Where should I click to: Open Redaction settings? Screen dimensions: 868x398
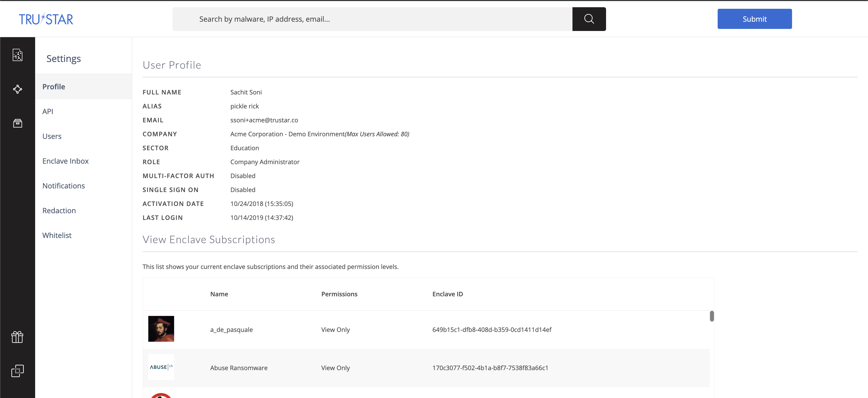pyautogui.click(x=83, y=210)
